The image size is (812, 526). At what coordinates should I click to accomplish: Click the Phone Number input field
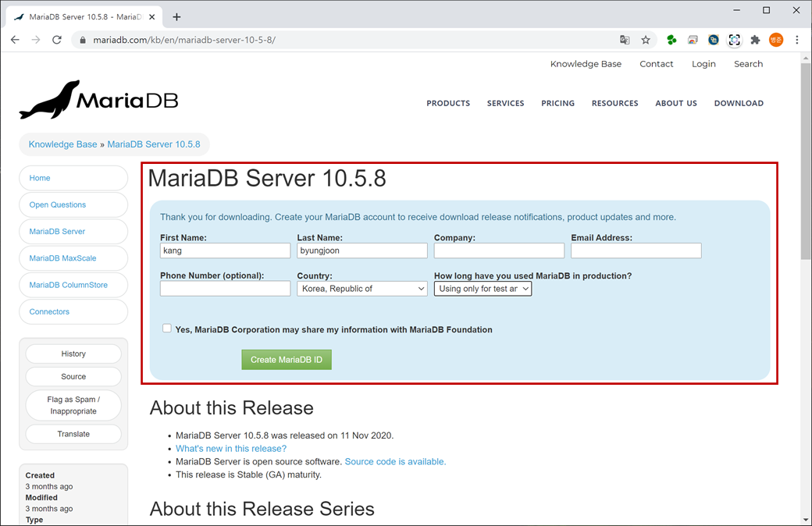point(226,289)
